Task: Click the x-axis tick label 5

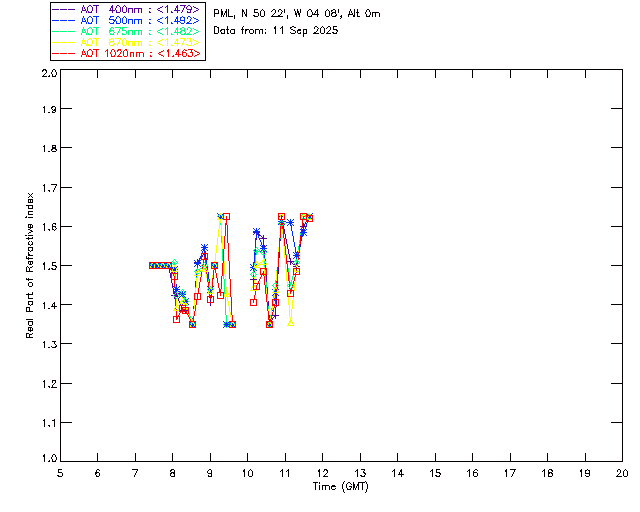Action: coord(60,472)
